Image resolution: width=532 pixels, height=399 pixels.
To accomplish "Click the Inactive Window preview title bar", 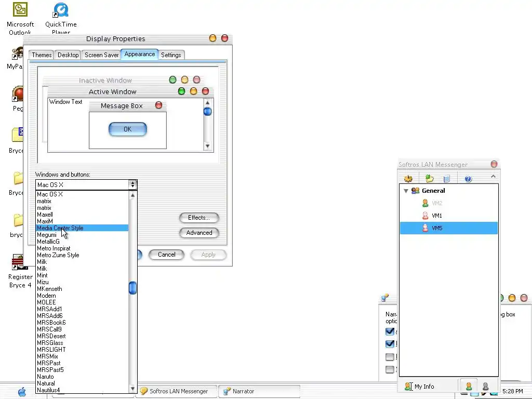I will (124, 81).
